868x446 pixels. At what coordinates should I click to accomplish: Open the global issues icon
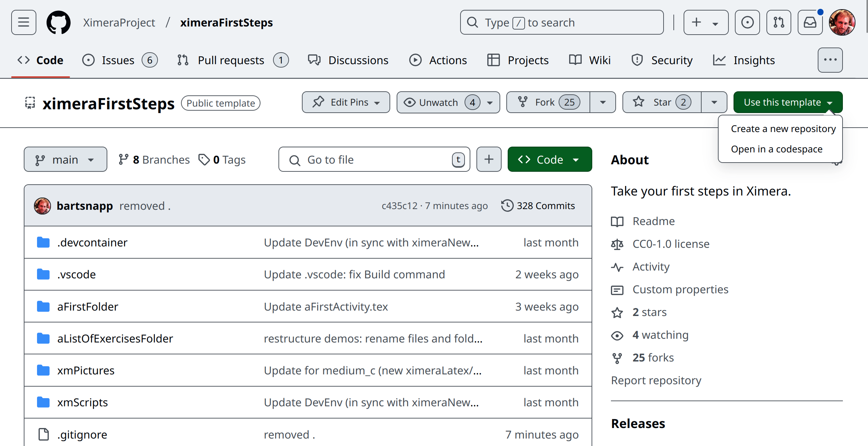(x=747, y=22)
